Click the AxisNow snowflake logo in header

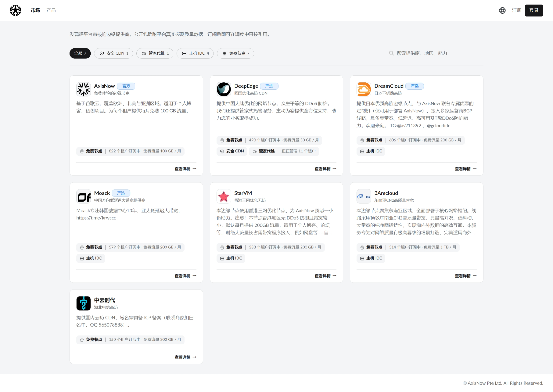coord(15,10)
